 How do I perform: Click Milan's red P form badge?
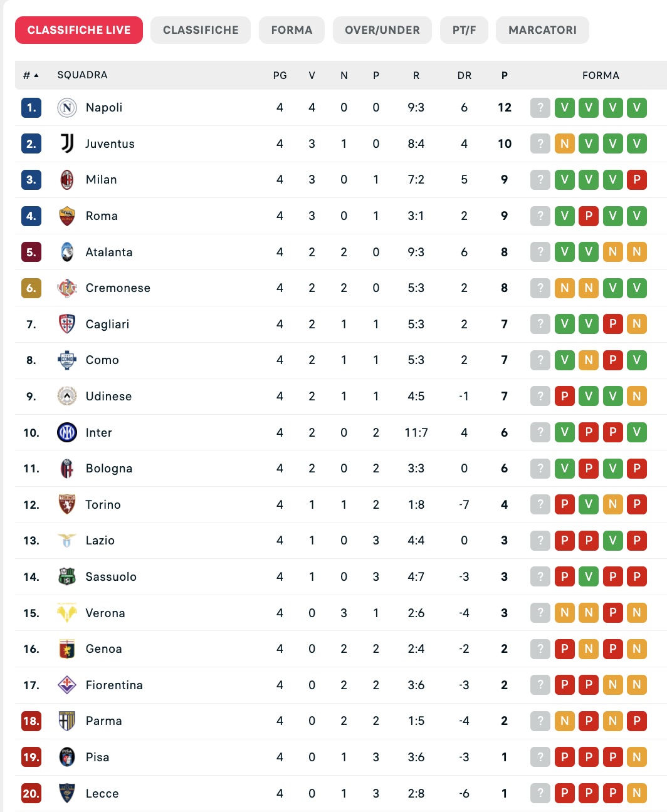[637, 180]
